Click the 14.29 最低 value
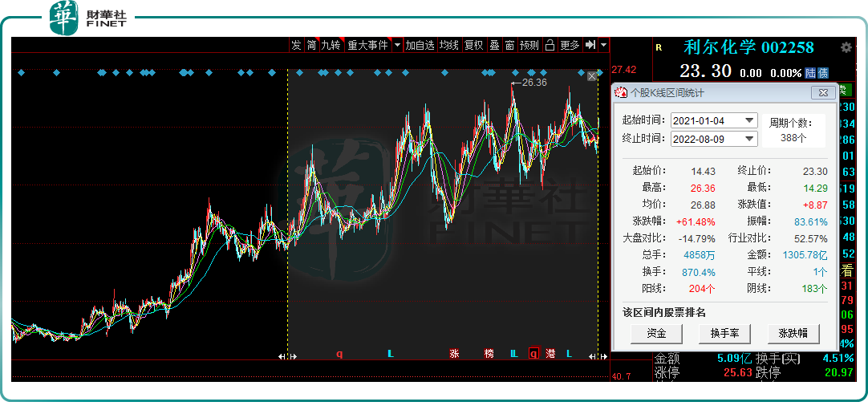 coord(815,189)
